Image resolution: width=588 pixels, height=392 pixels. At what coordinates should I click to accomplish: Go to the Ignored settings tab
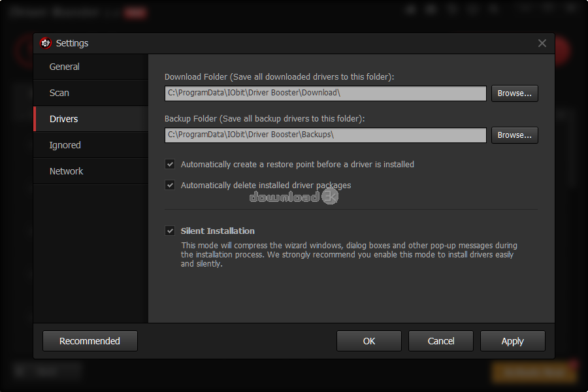(65, 145)
